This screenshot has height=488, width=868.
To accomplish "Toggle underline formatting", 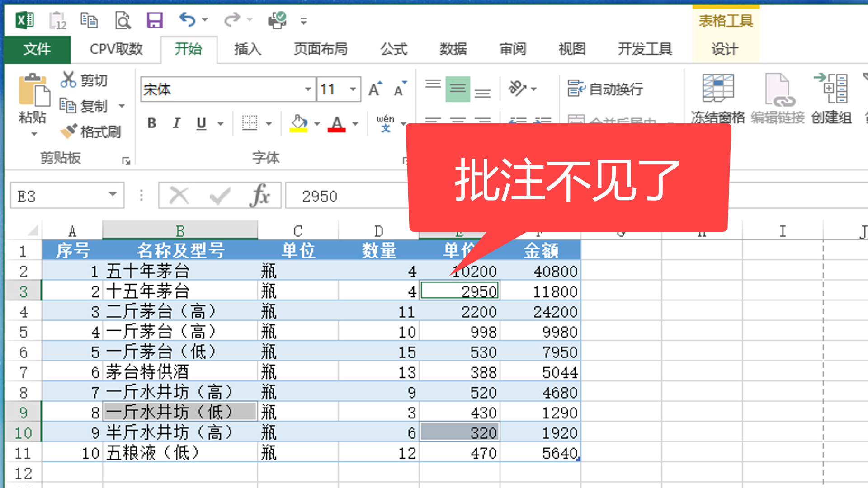I will tap(202, 123).
